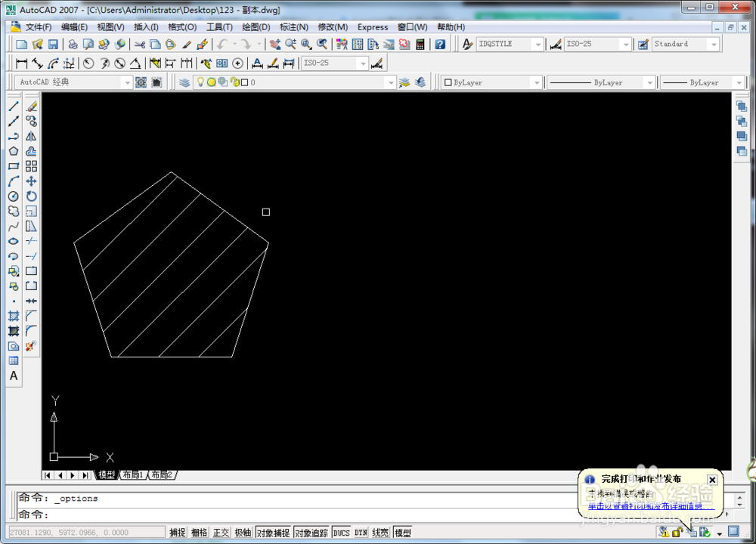Open the 编辑(E) menu
Screen dimensions: 756x544
tap(74, 27)
